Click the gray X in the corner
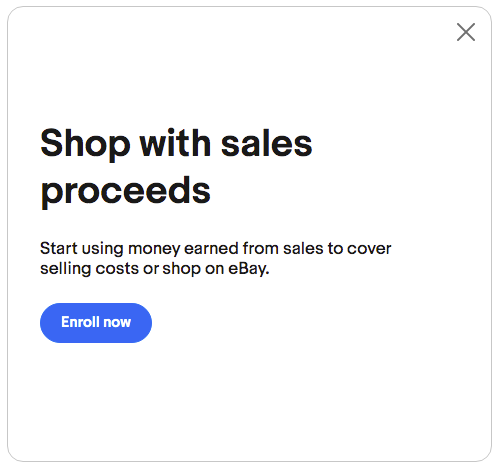Image resolution: width=504 pixels, height=470 pixels. [x=466, y=32]
